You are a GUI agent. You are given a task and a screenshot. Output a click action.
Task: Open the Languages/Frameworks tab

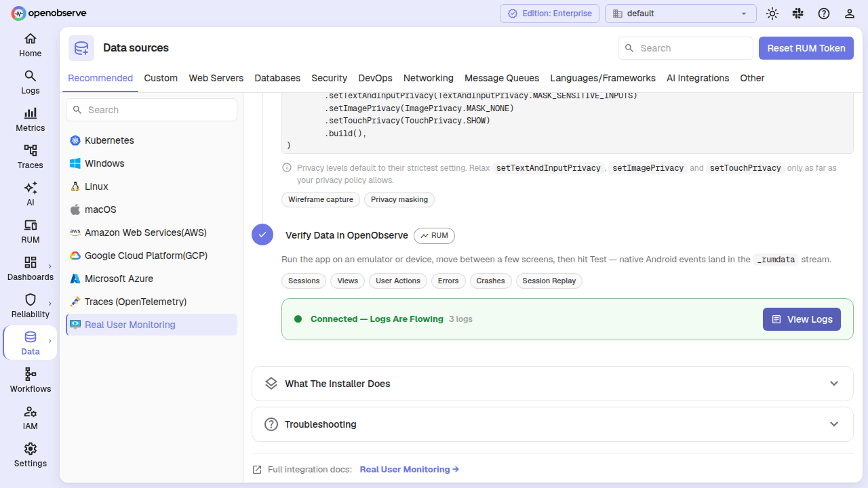click(x=603, y=78)
